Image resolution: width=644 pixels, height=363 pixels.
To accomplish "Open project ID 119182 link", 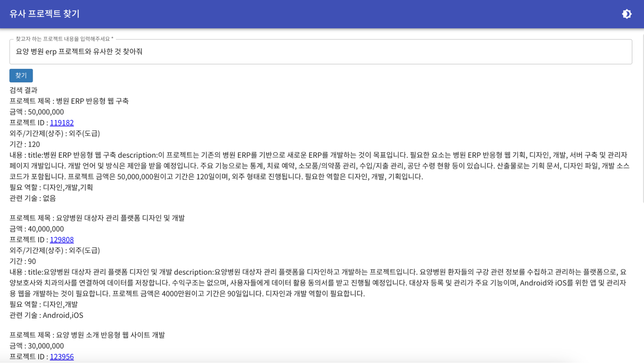I will coord(62,123).
